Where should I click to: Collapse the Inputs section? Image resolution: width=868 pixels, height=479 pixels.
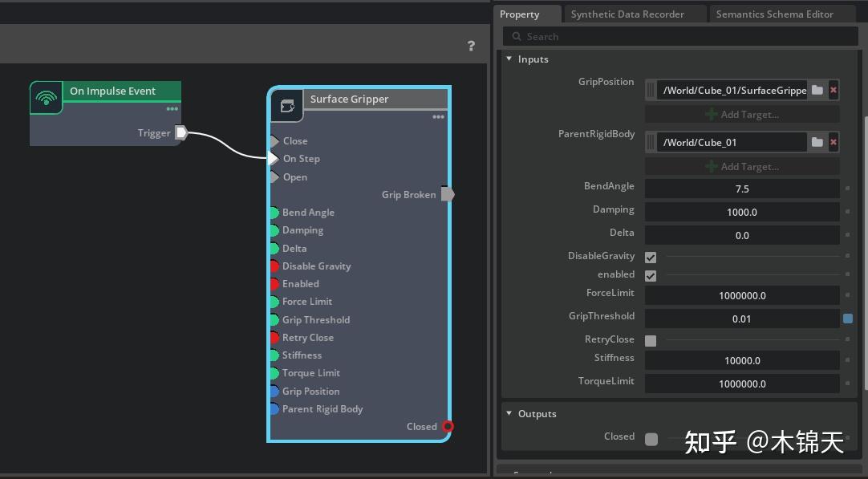coord(509,59)
